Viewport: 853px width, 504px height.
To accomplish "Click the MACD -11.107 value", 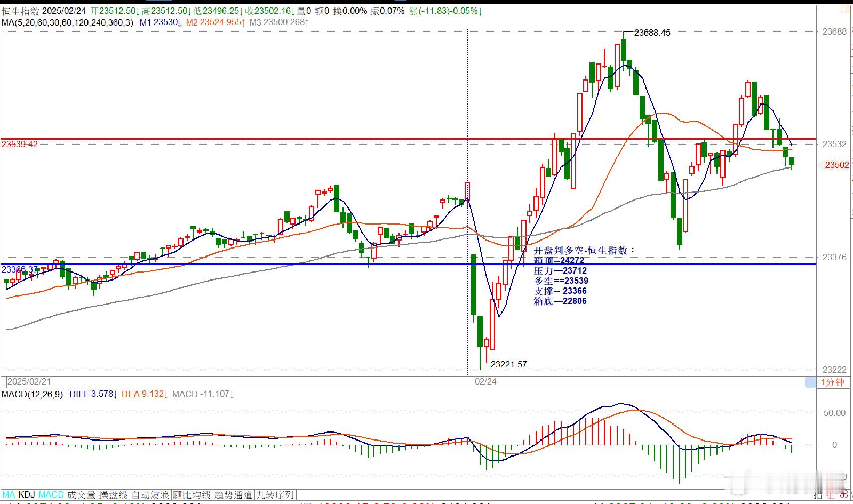I will (x=203, y=394).
